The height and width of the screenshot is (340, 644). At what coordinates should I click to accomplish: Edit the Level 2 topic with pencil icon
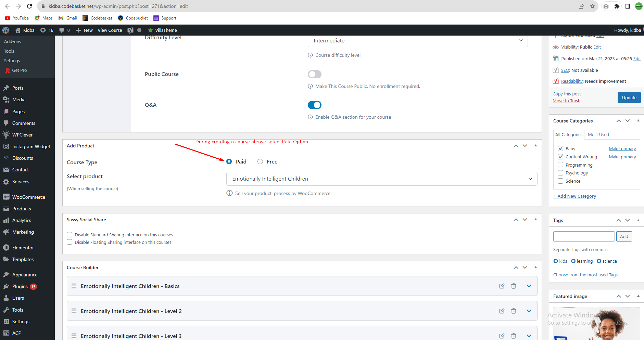[x=502, y=311]
